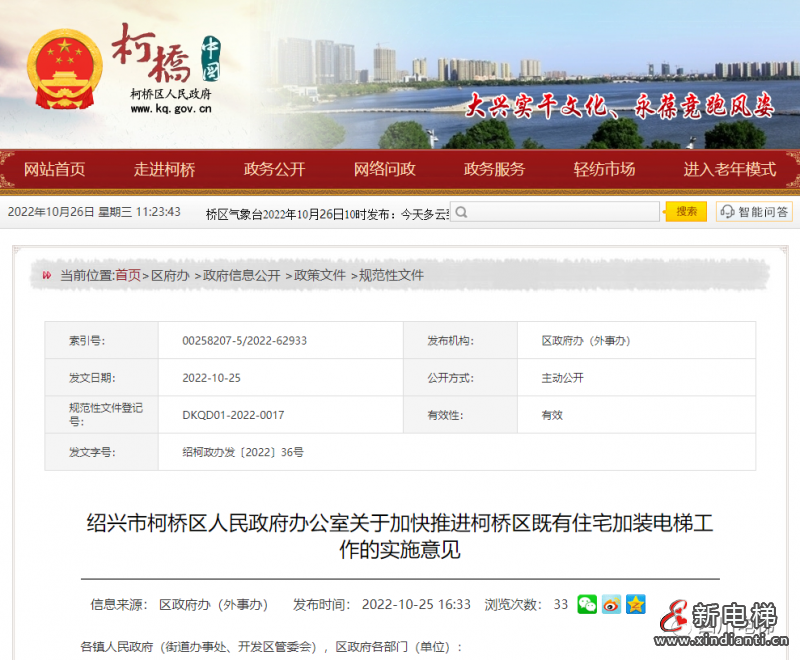Focus the site search input field
The height and width of the screenshot is (660, 800).
pyautogui.click(x=562, y=212)
